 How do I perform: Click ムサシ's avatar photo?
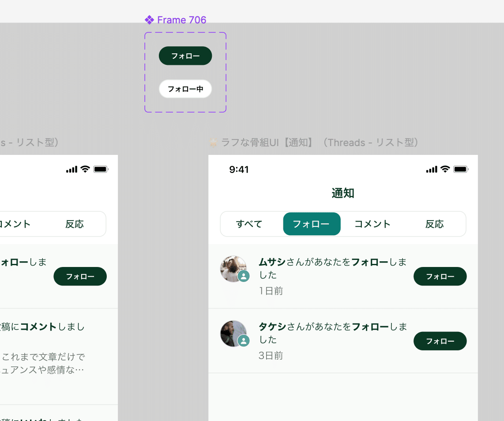point(233,269)
